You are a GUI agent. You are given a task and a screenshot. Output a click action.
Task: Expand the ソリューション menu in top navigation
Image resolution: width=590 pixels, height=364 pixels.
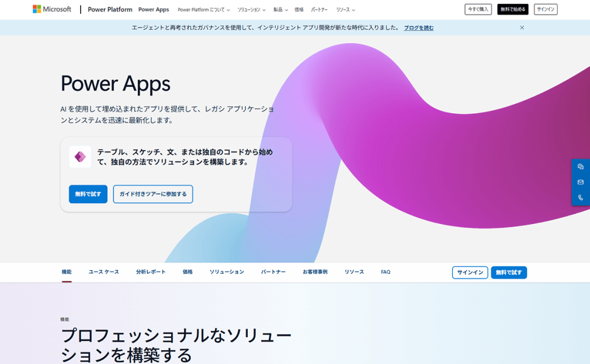(x=251, y=10)
